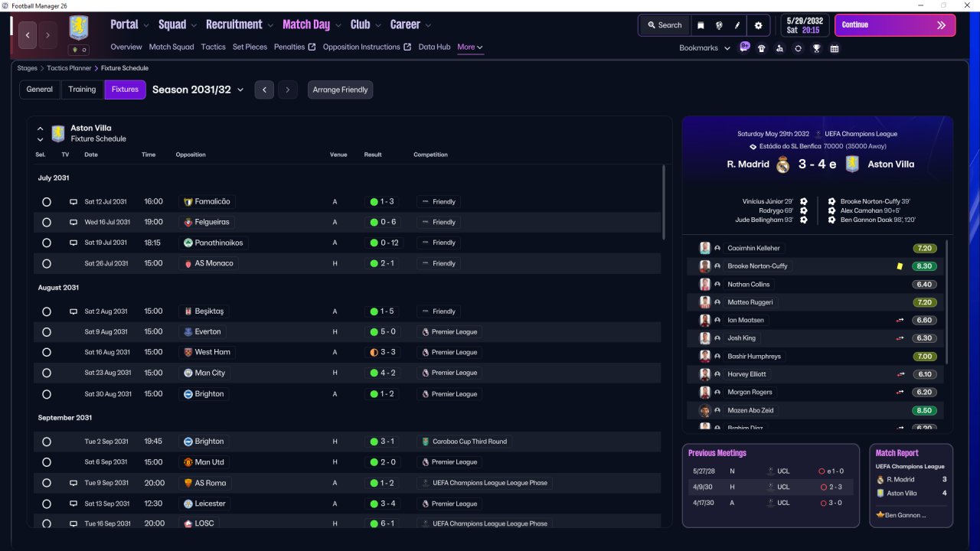Click the bookmark icon beside Search
The width and height of the screenshot is (980, 551).
click(701, 25)
